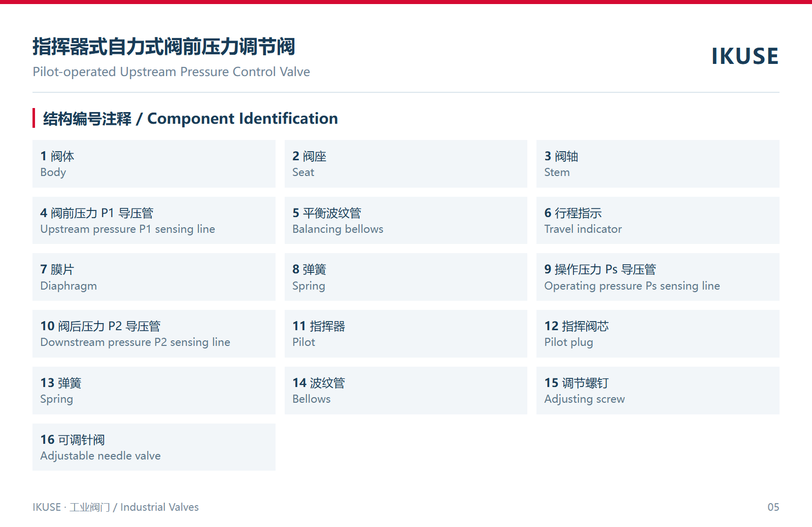Click the 11 指挥器 Pilot card
This screenshot has height=527, width=812.
click(x=406, y=334)
